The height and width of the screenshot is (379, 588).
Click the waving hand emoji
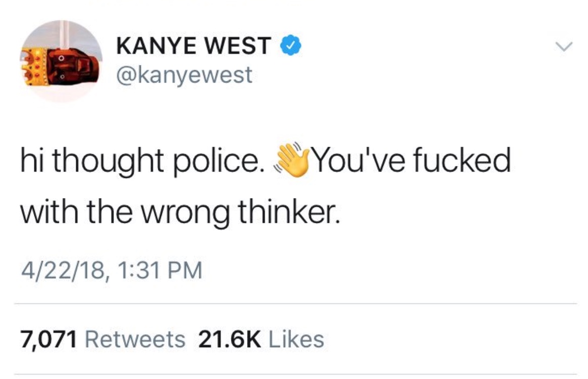(x=291, y=160)
